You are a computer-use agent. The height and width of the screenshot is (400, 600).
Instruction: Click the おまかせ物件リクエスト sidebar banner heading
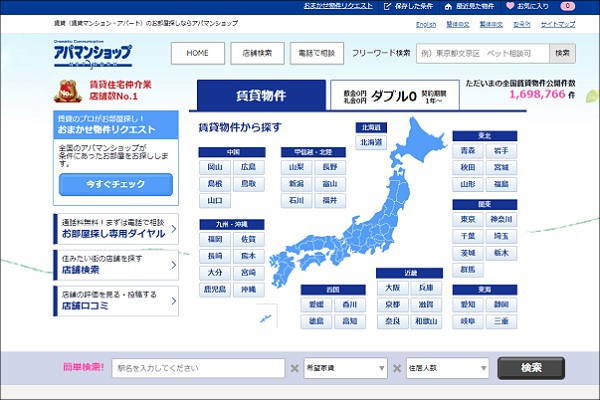click(116, 125)
